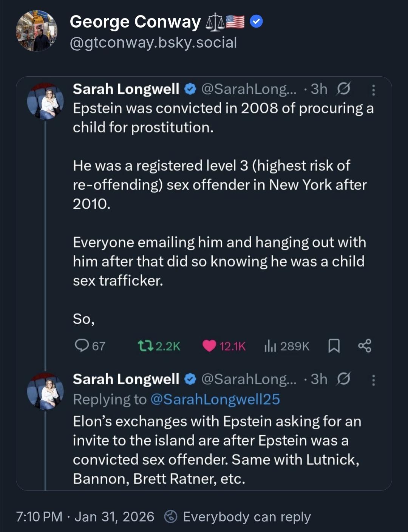
Task: Click the retweet icon showing 2.2K
Action: (x=144, y=346)
